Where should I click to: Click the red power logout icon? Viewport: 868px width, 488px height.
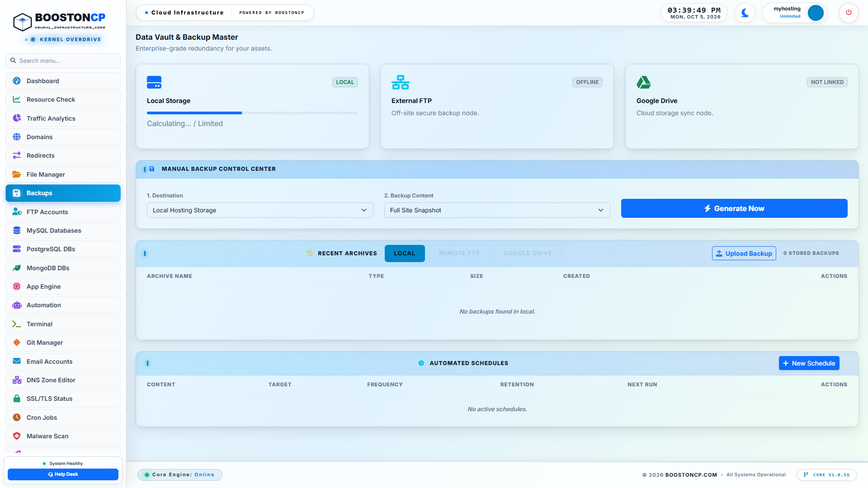[x=849, y=13]
